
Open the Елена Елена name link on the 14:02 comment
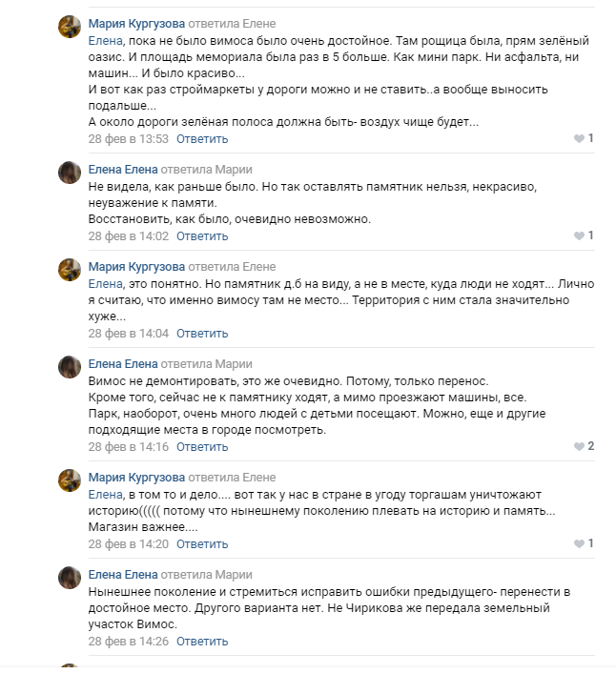tap(123, 170)
